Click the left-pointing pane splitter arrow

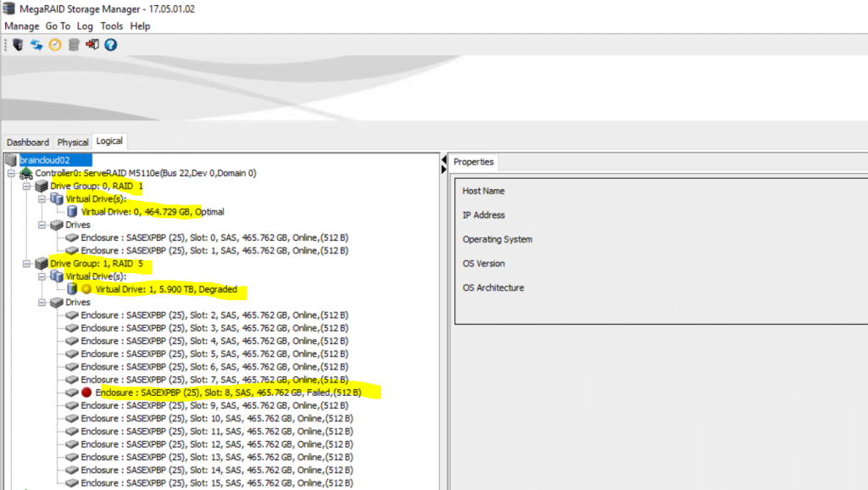point(444,160)
